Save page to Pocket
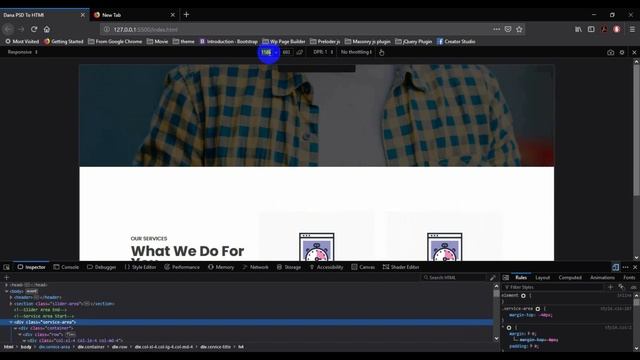640x360 pixels. [508, 29]
